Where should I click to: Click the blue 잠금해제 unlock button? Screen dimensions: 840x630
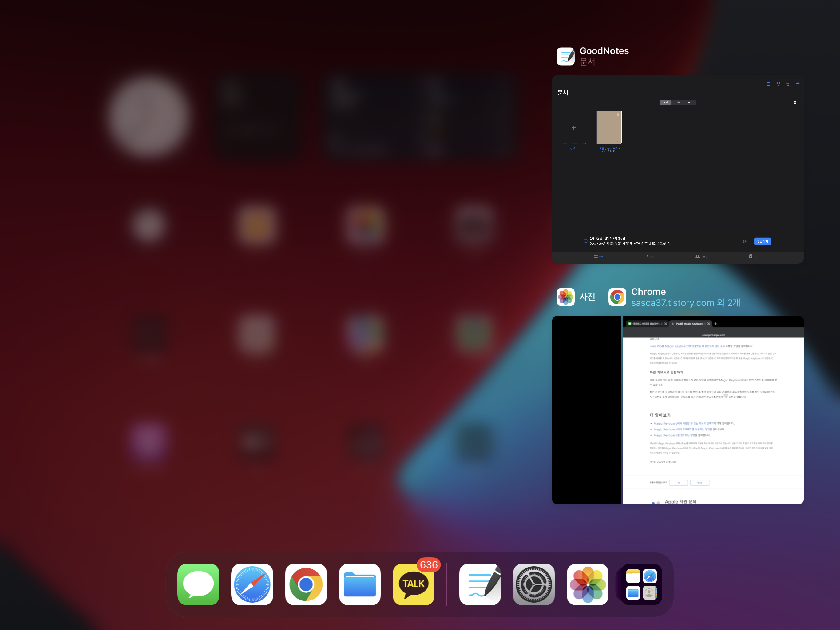762,241
